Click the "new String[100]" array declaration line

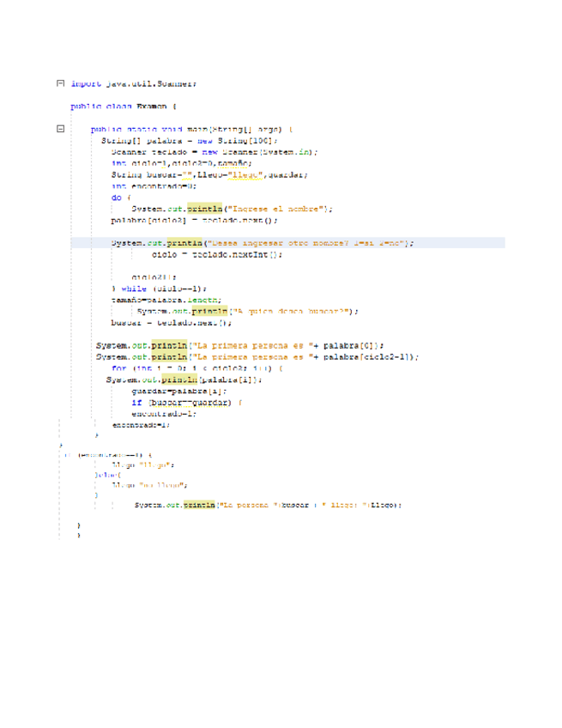coord(190,140)
